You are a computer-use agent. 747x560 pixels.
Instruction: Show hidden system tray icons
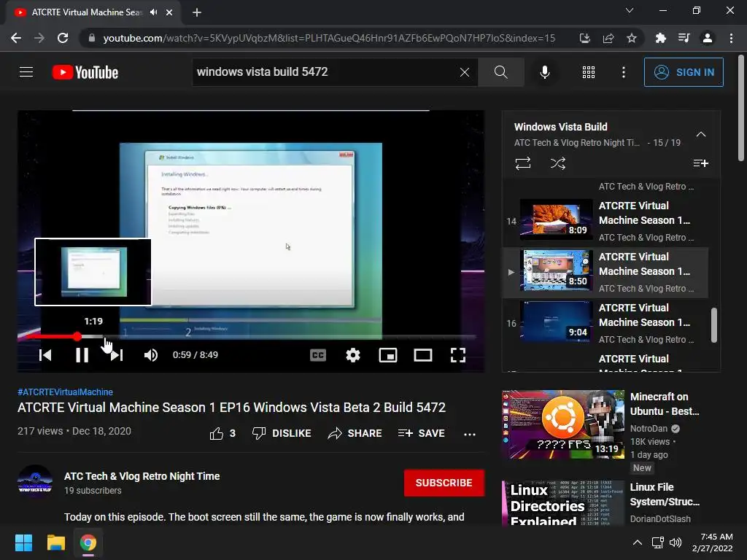click(x=638, y=542)
